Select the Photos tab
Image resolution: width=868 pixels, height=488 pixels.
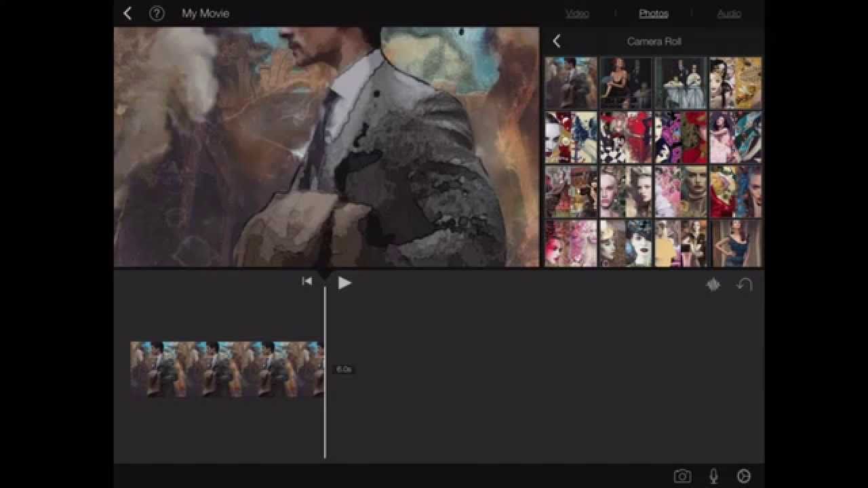pos(654,14)
